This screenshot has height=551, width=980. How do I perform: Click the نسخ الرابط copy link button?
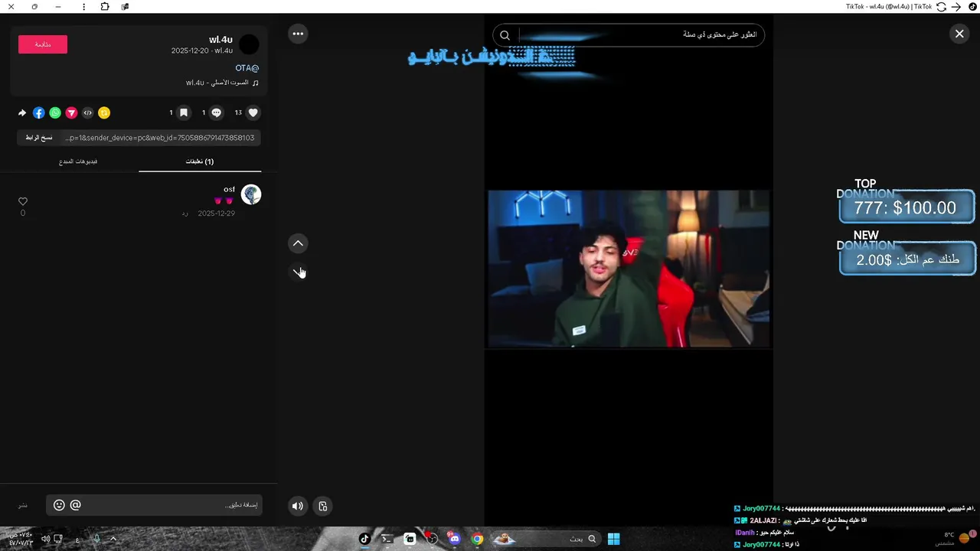coord(39,138)
